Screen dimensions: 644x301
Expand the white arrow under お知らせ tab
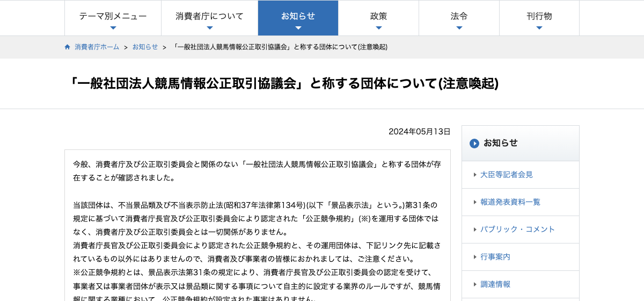298,28
